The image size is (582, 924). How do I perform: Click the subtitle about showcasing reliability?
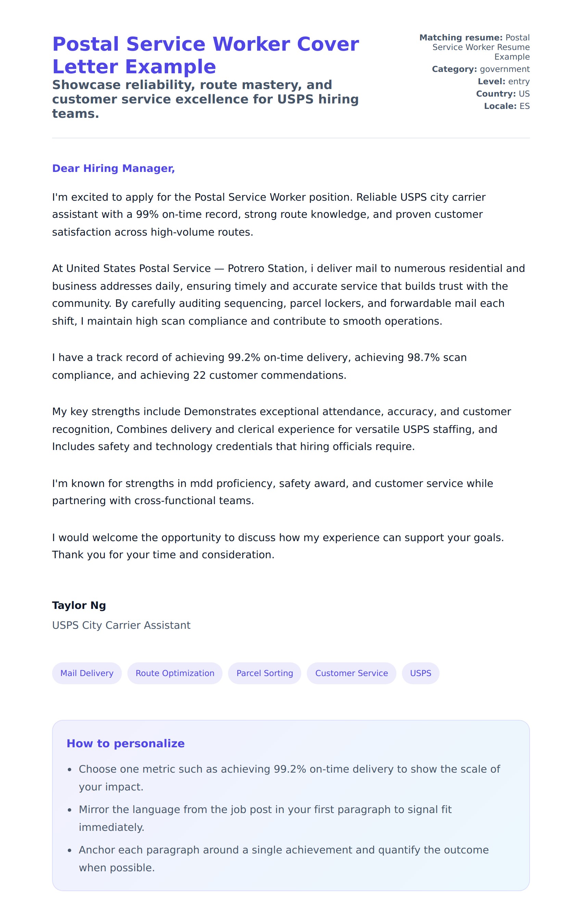pyautogui.click(x=205, y=99)
